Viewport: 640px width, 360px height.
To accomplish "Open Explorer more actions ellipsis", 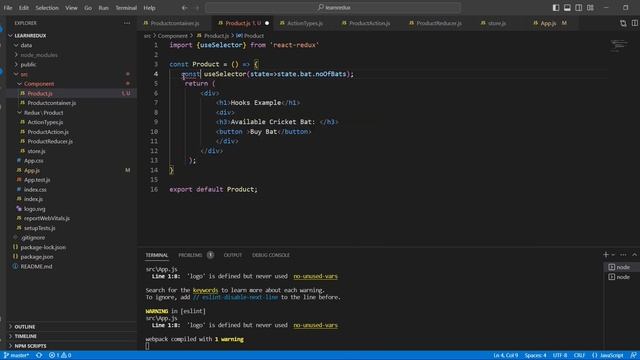I will [127, 23].
